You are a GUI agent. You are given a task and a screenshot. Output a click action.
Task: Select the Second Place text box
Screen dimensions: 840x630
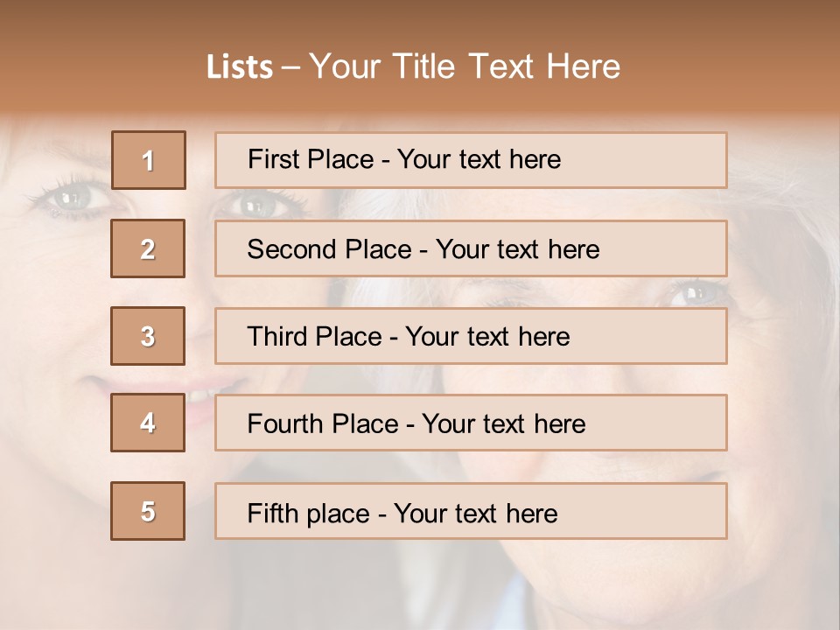click(x=471, y=248)
